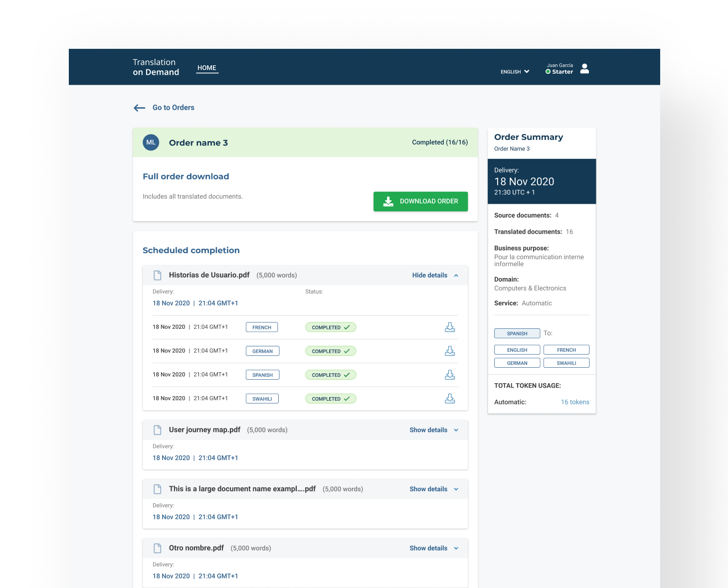
Task: Click the Scheduled completion heading
Action: coord(191,251)
